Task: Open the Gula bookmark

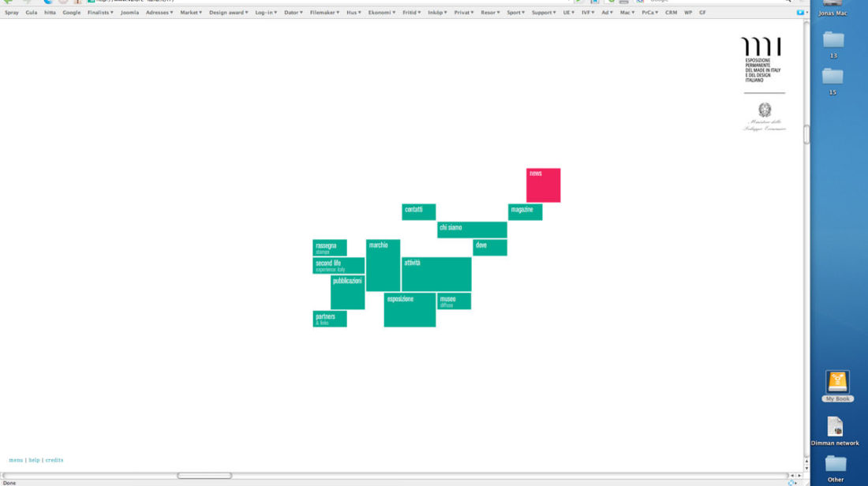Action: pyautogui.click(x=32, y=12)
